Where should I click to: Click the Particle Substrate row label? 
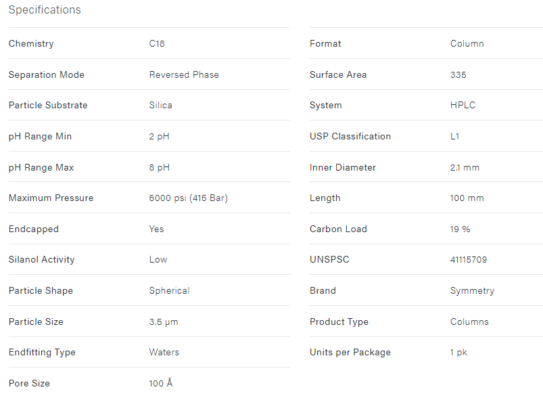[x=48, y=105]
